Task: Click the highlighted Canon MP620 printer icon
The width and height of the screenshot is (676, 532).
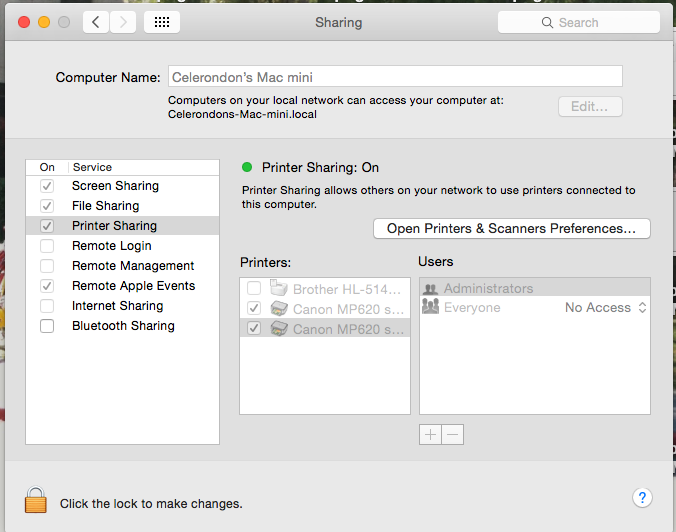Action: 279,329
